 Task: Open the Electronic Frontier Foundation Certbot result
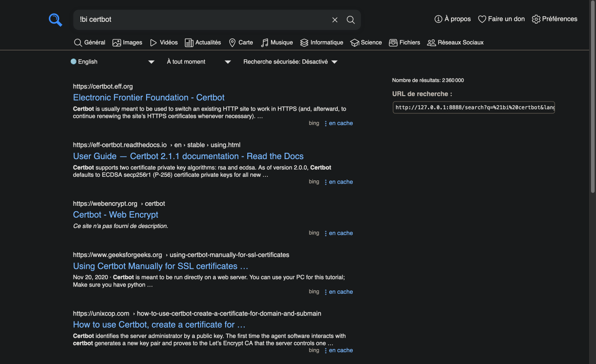[148, 97]
